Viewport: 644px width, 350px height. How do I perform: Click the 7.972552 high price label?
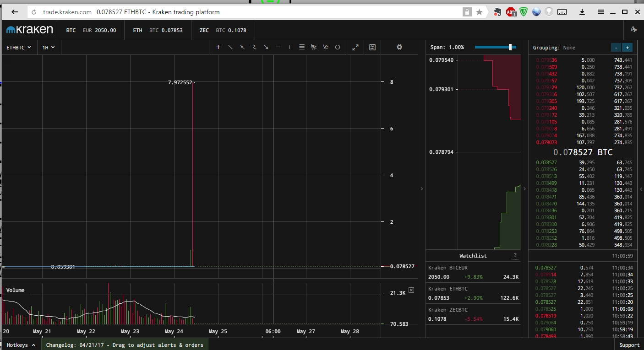[180, 82]
